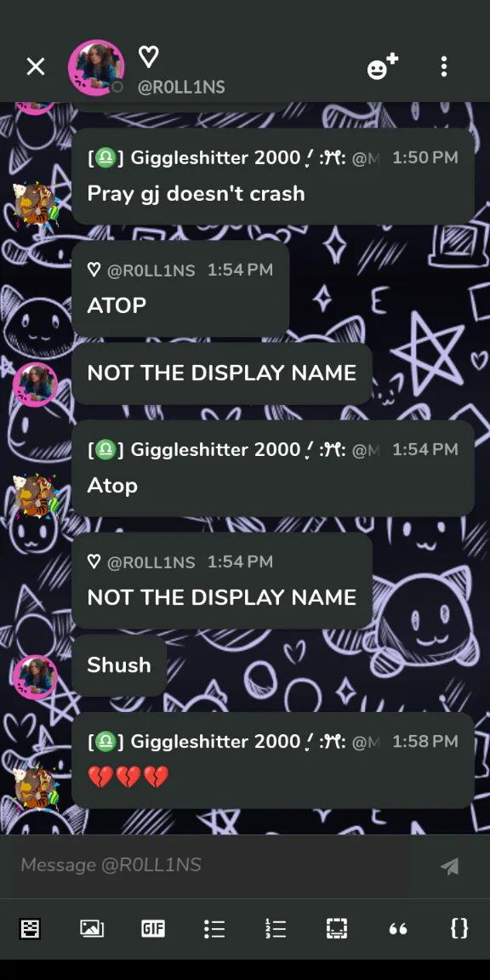490x980 pixels.
Task: Attach an image using the picture icon
Action: click(92, 929)
